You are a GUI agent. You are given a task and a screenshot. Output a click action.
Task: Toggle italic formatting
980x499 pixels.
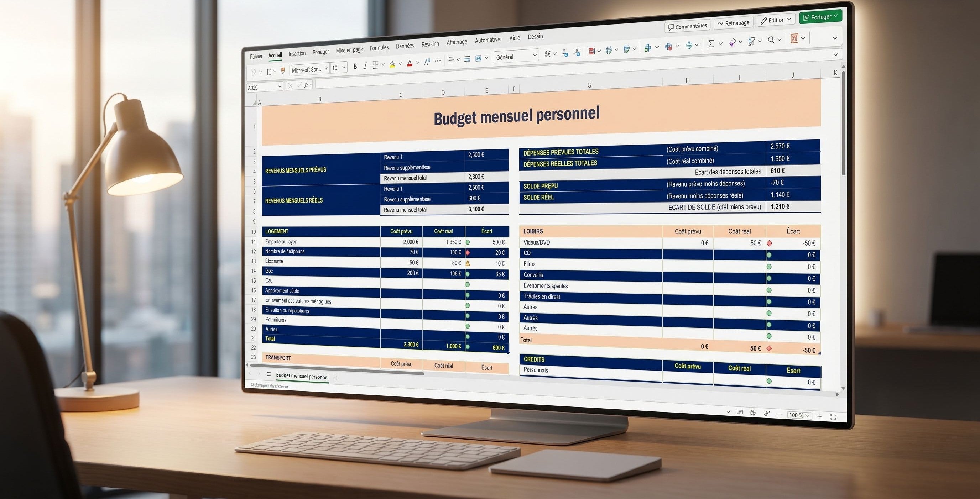(x=365, y=66)
